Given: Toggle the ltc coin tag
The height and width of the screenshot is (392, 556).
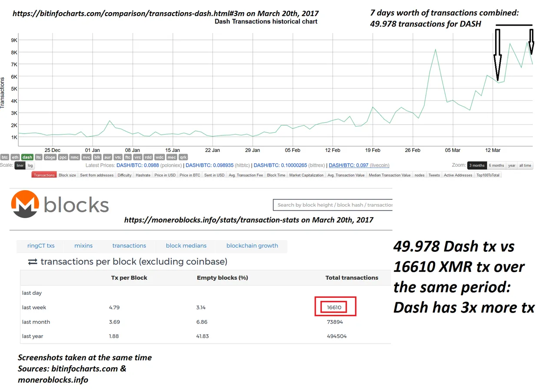Looking at the screenshot, I should pos(39,157).
